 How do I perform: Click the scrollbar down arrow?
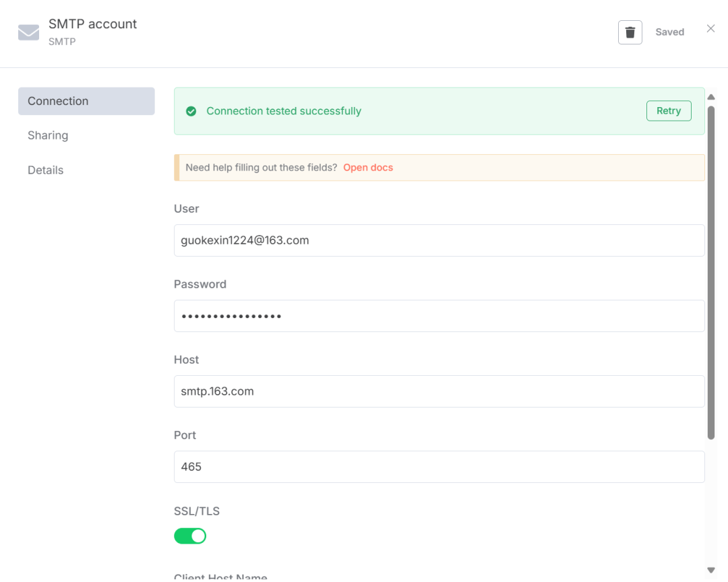(711, 570)
